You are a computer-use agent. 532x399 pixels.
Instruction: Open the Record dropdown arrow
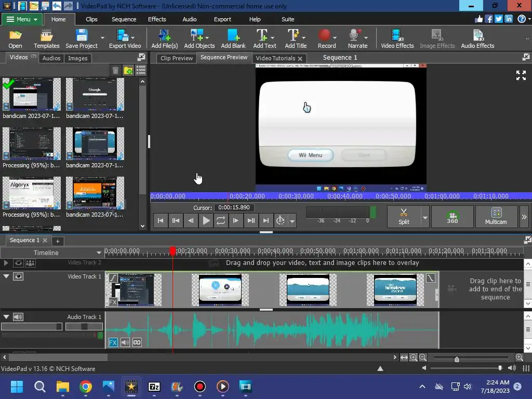(x=335, y=37)
